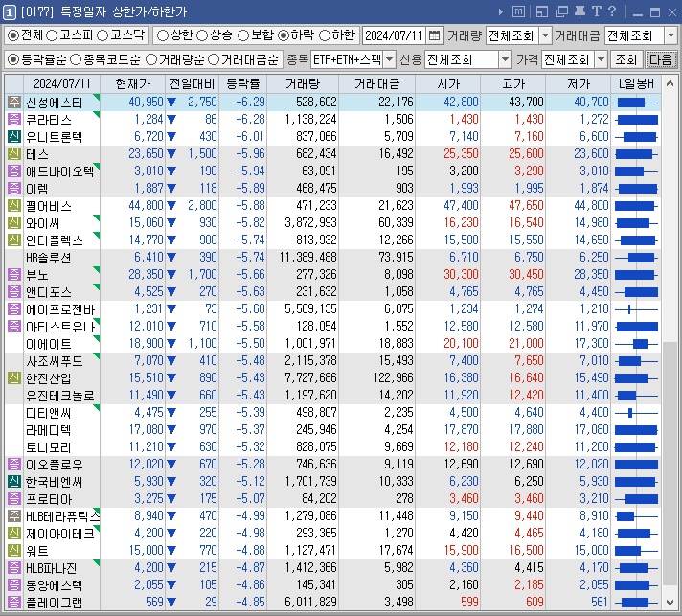This screenshot has width=682, height=616.
Task: Click the stock name 와이씨
Action: point(42,223)
